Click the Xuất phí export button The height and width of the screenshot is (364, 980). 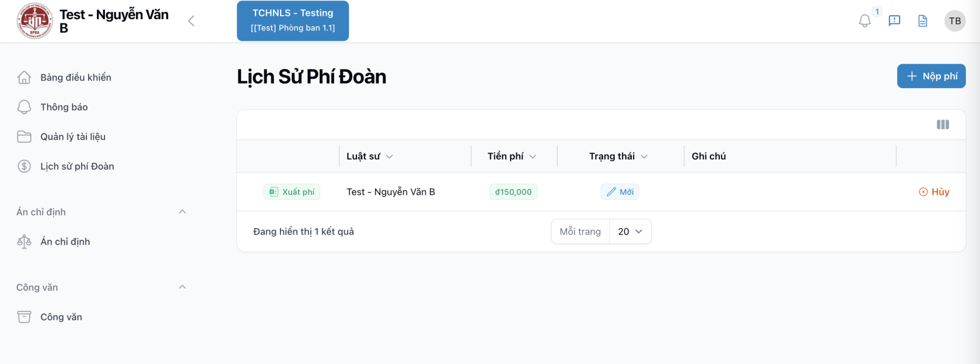pos(292,192)
